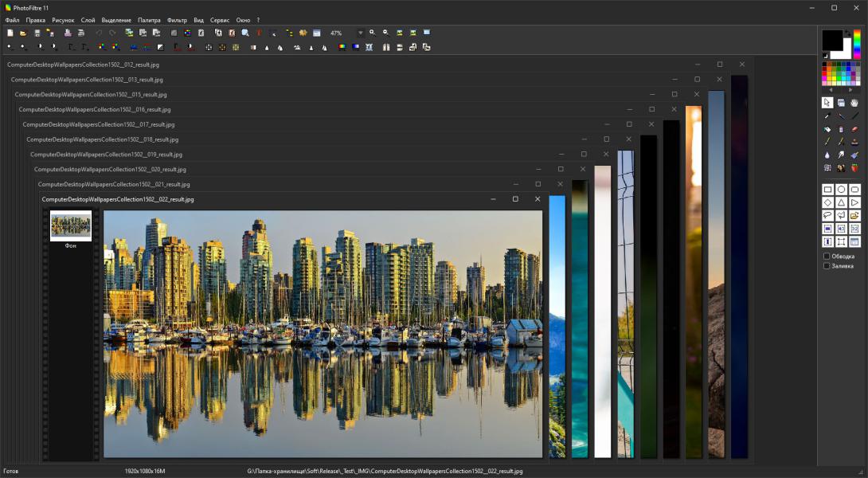Choose the Clone Stamp tool

pyautogui.click(x=854, y=142)
